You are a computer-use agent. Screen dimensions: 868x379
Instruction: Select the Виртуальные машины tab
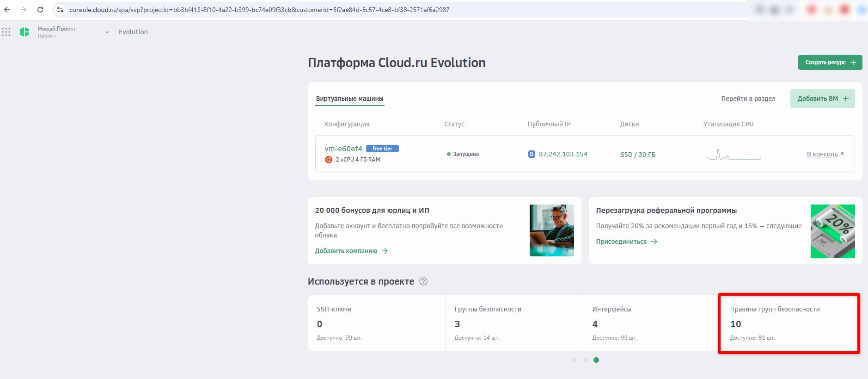[349, 99]
